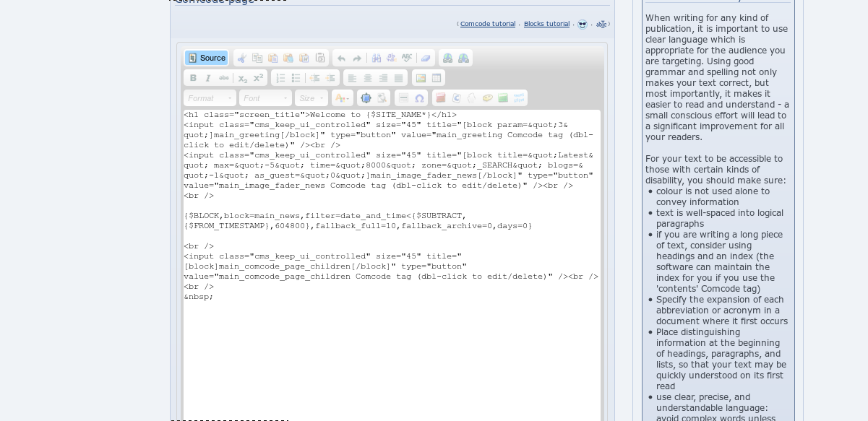Click the Italic formatting icon
The height and width of the screenshot is (421, 868).
click(208, 78)
